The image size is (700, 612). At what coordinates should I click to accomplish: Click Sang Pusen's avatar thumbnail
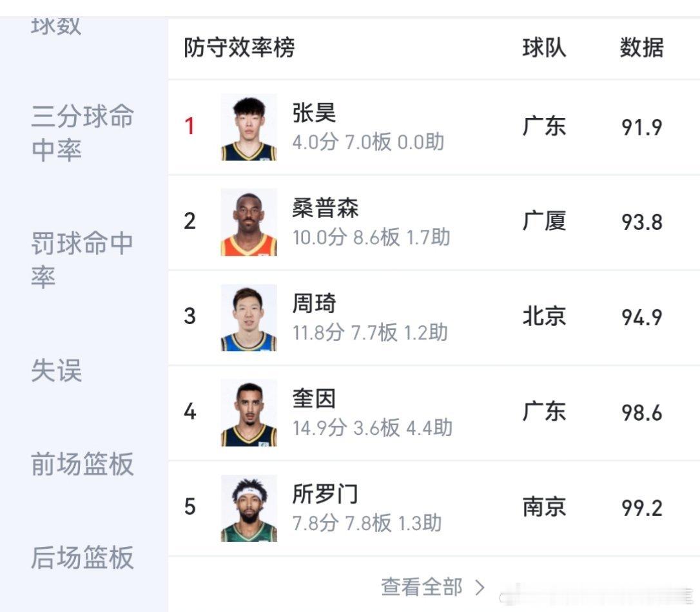[250, 221]
